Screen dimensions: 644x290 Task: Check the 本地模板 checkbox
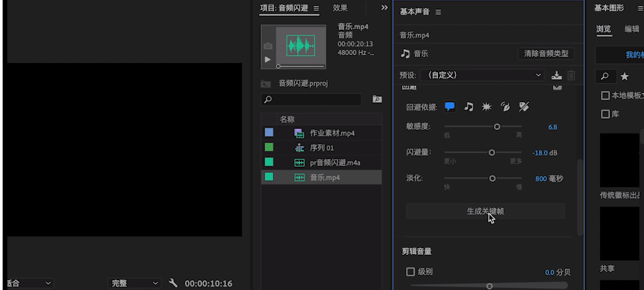click(605, 96)
